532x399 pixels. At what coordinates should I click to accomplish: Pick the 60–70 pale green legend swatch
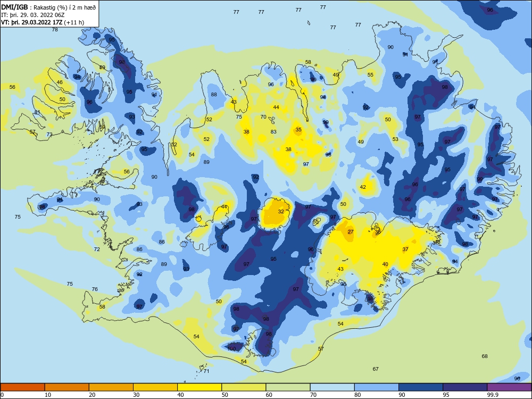288,387
